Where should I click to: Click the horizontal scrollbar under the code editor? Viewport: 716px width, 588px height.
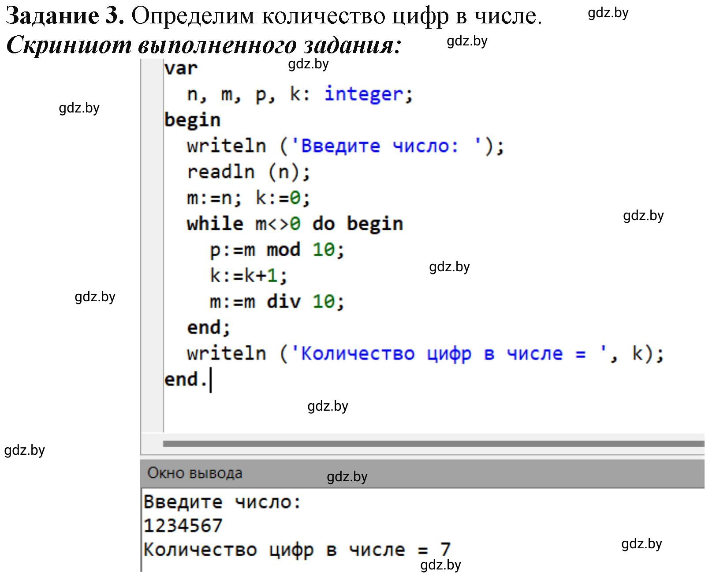[x=433, y=444]
